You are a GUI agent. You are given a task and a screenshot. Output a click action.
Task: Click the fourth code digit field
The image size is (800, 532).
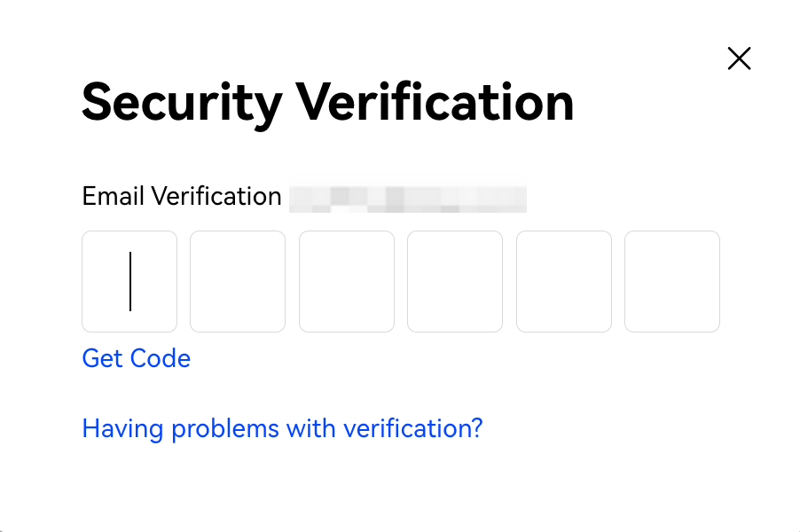click(455, 281)
